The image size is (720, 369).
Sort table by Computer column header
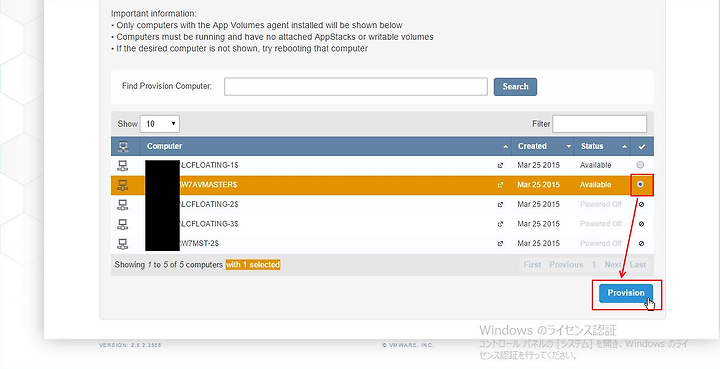coord(326,146)
